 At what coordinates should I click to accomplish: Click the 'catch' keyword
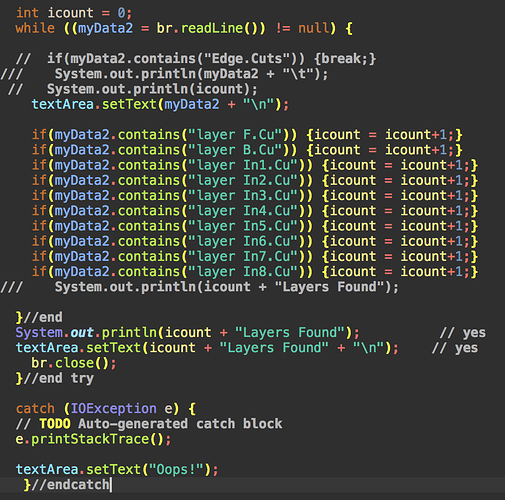click(x=35, y=409)
